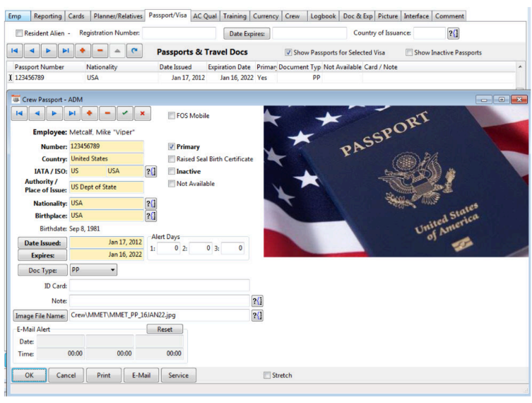Viewport: 532px width, 403px height.
Task: Toggle Show Inactive Passports option
Action: 409,52
